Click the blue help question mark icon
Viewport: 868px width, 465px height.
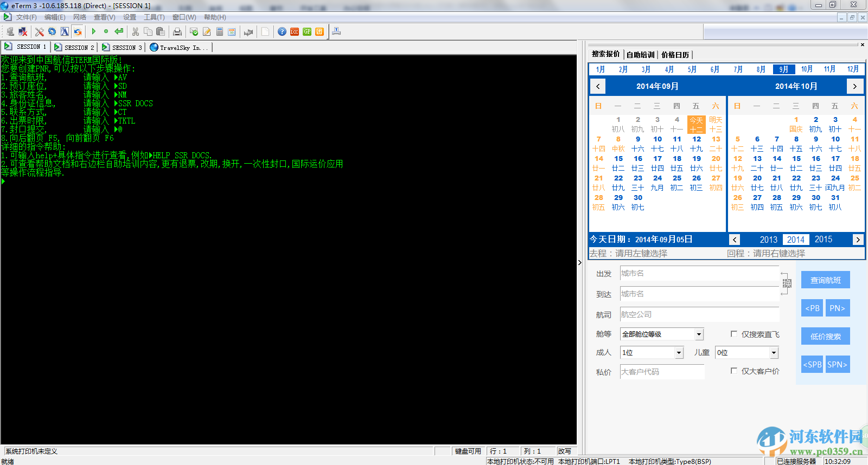(282, 31)
